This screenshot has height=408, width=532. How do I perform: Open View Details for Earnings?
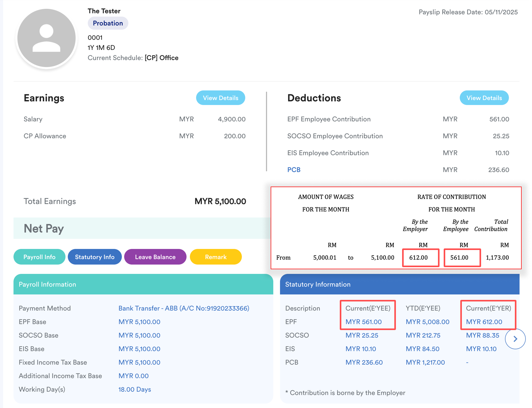(x=220, y=98)
